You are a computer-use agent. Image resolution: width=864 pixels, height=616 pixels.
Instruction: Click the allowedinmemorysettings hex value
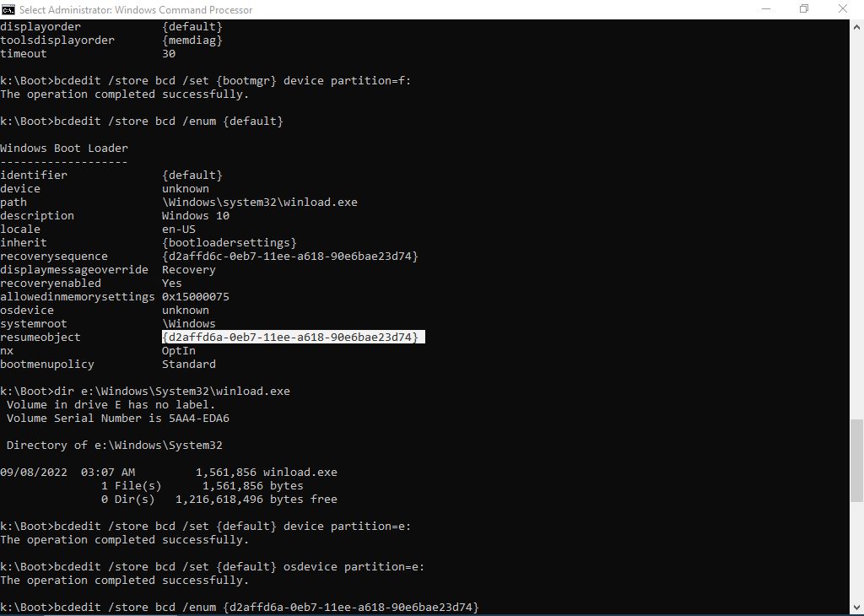(196, 297)
